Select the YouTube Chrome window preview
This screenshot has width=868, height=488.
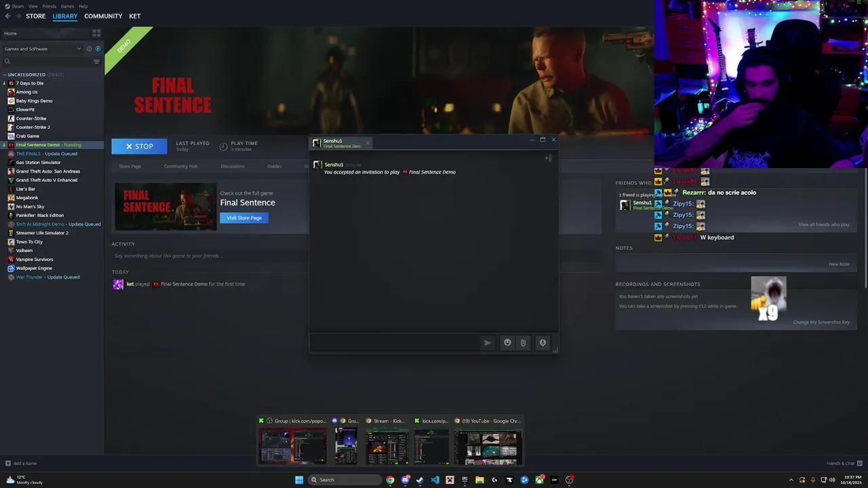(488, 441)
